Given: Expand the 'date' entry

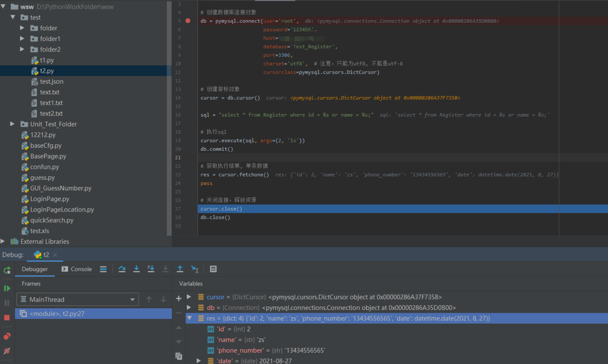Looking at the screenshot, I should pos(199,361).
